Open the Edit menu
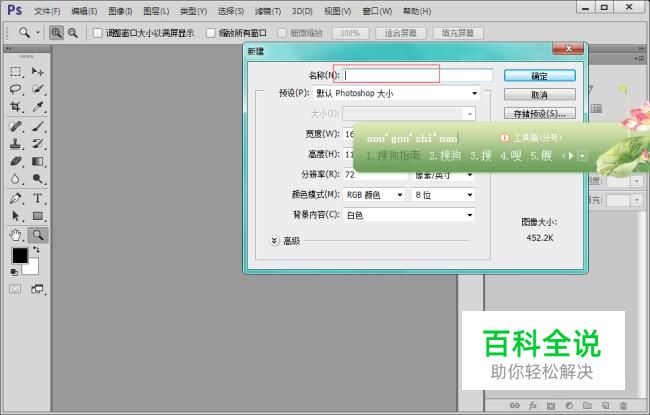 tap(84, 11)
